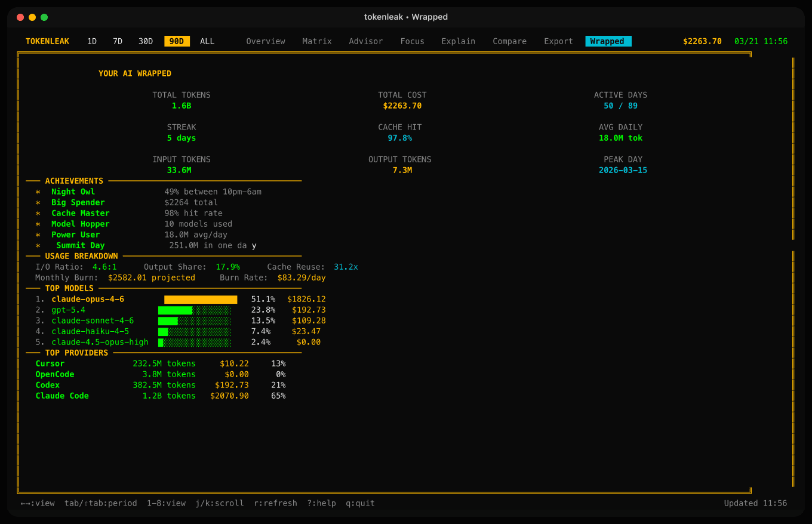Click the r:refresh hint in footer
Screen dimensions: 812x524
[x=275, y=503]
